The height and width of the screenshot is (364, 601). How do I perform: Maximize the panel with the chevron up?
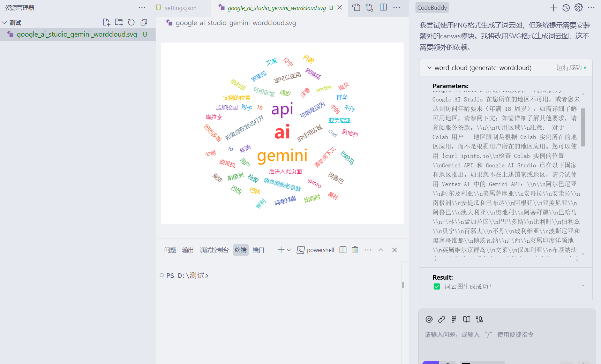point(381,250)
